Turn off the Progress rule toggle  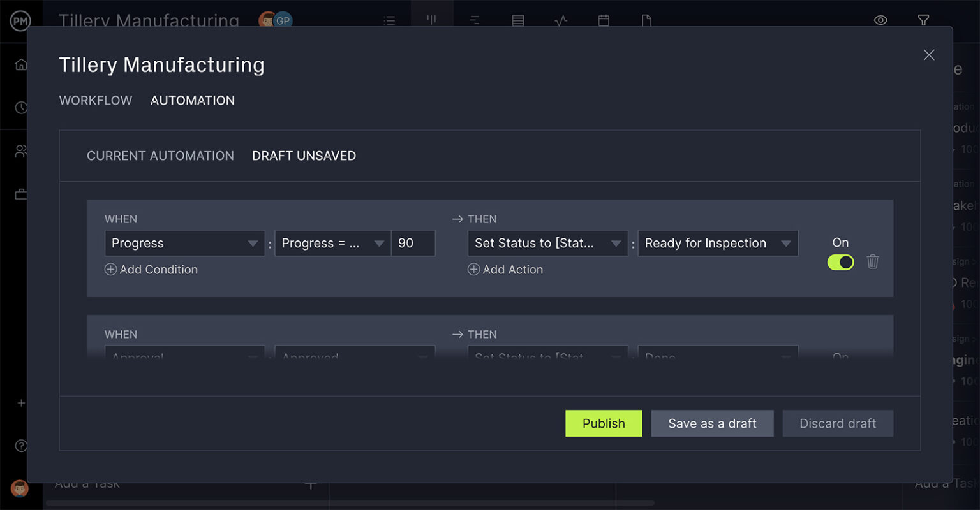point(840,262)
